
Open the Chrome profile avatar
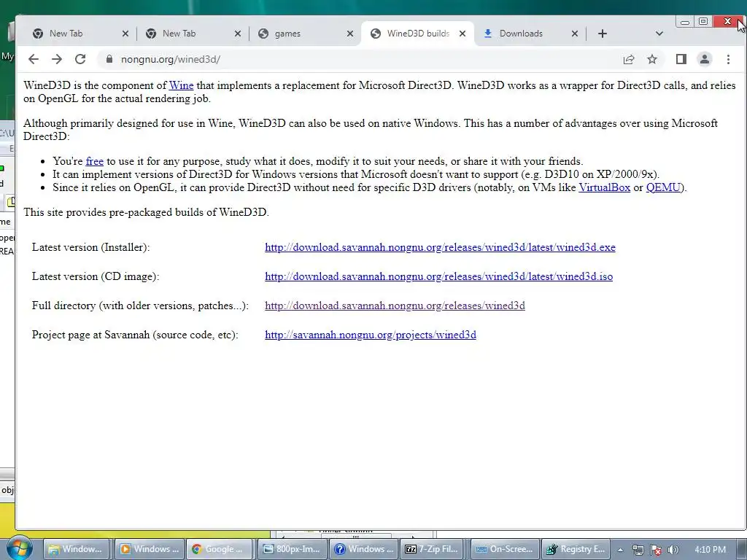(705, 59)
